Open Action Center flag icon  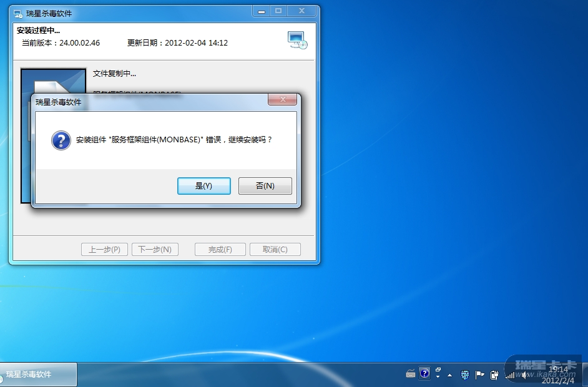(x=479, y=375)
